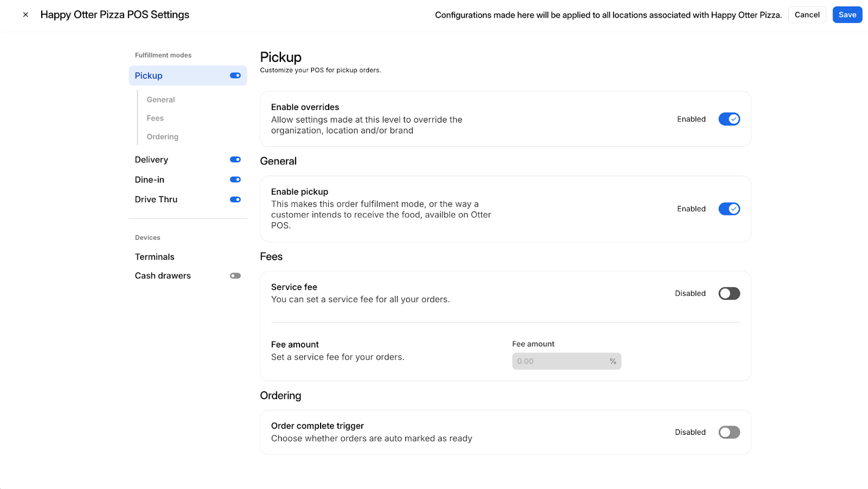The width and height of the screenshot is (868, 489).
Task: Open Dine-in fulfillment mode settings
Action: 149,179
